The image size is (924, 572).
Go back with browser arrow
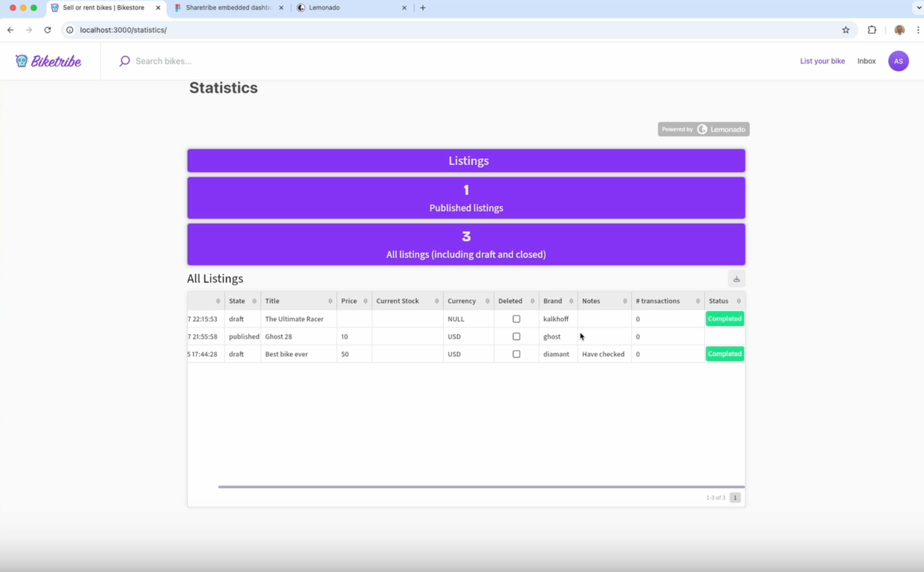click(x=11, y=30)
